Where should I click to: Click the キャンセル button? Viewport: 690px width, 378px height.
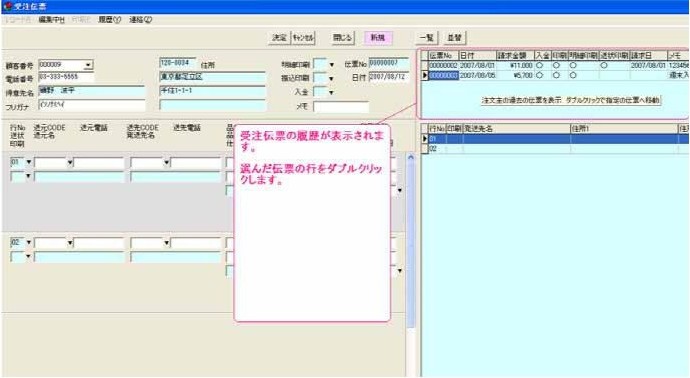(303, 38)
